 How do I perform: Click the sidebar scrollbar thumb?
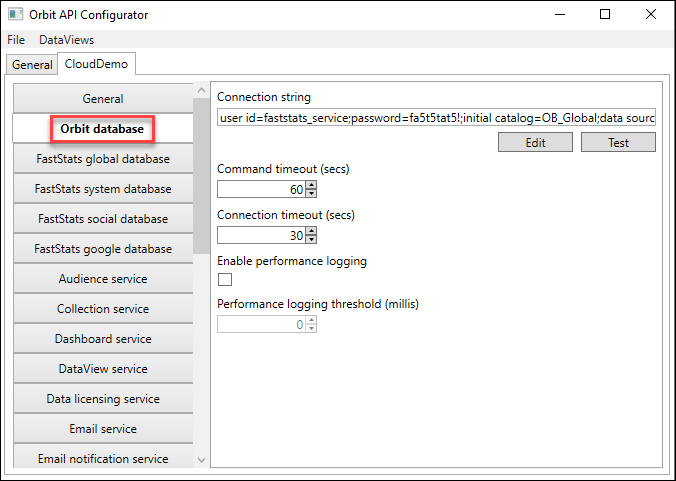201,175
